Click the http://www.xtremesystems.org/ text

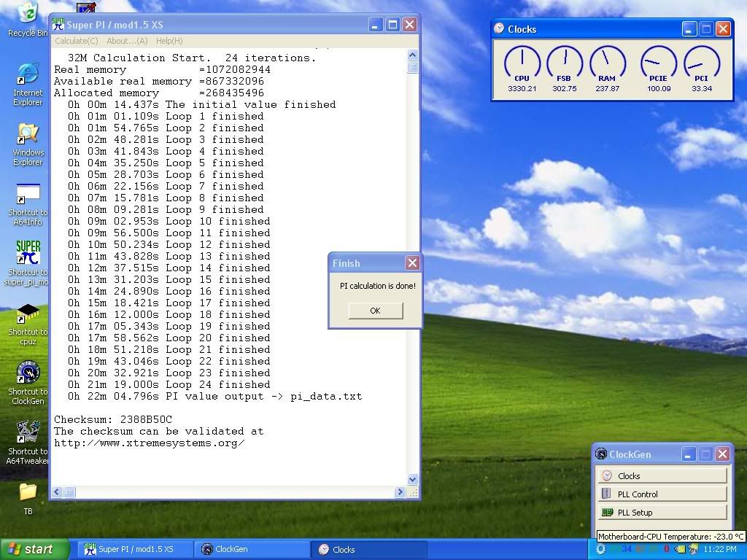(x=149, y=443)
